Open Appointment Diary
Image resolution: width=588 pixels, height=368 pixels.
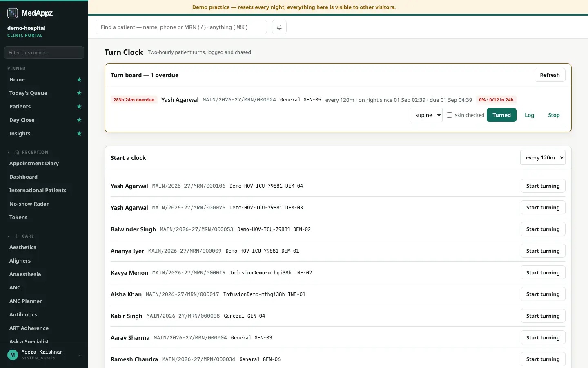pos(34,164)
